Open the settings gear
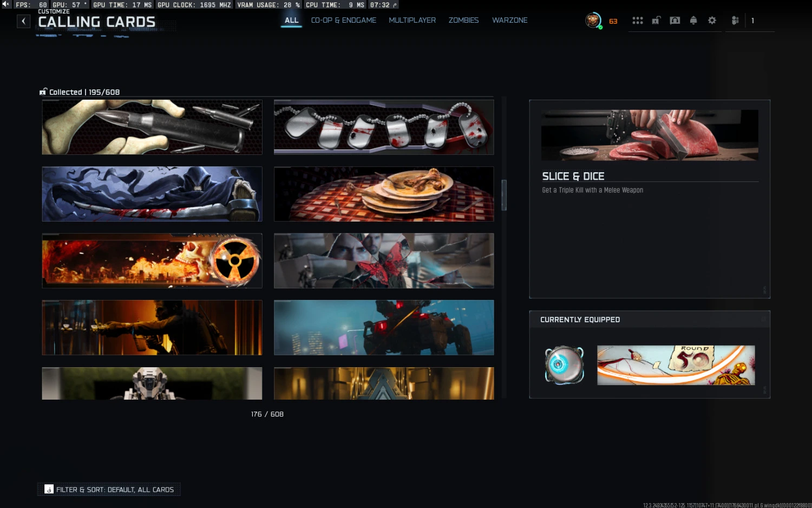The height and width of the screenshot is (508, 812). click(712, 21)
